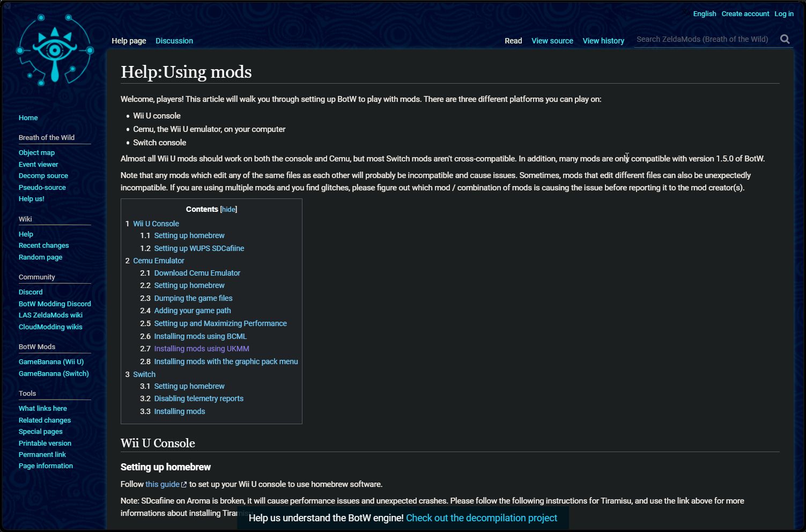Viewport: 806px width, 532px height.
Task: Open GameBanana (Wii U) link
Action: tap(51, 362)
